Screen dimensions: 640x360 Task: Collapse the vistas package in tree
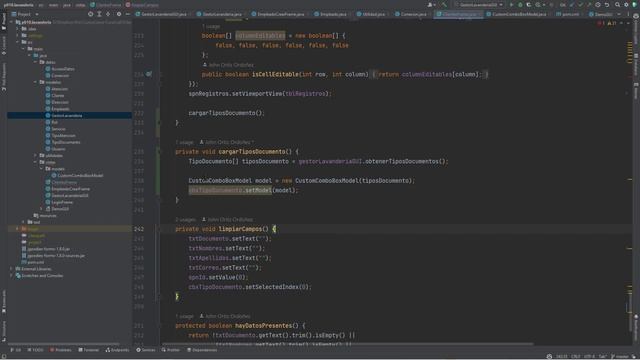[x=36, y=162]
